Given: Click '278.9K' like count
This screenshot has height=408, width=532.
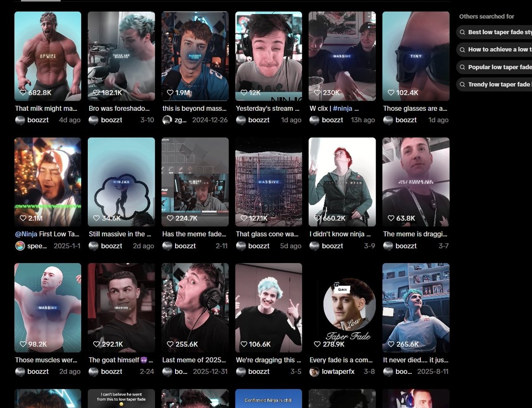Looking at the screenshot, I should [x=334, y=344].
